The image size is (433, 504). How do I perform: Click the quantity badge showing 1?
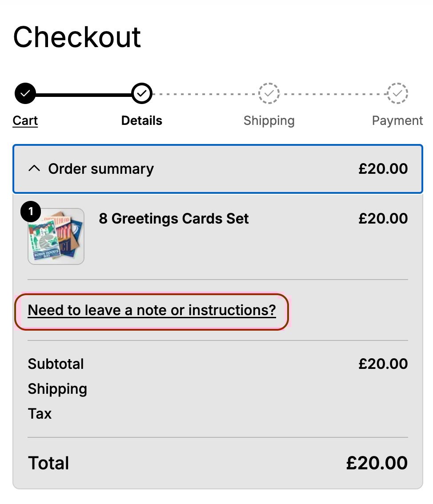(x=31, y=213)
